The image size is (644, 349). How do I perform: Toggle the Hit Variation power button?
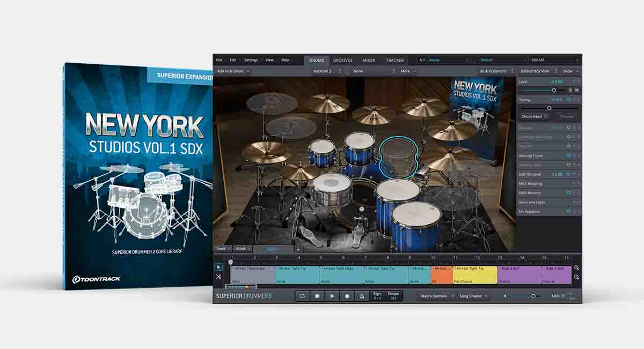pos(568,211)
